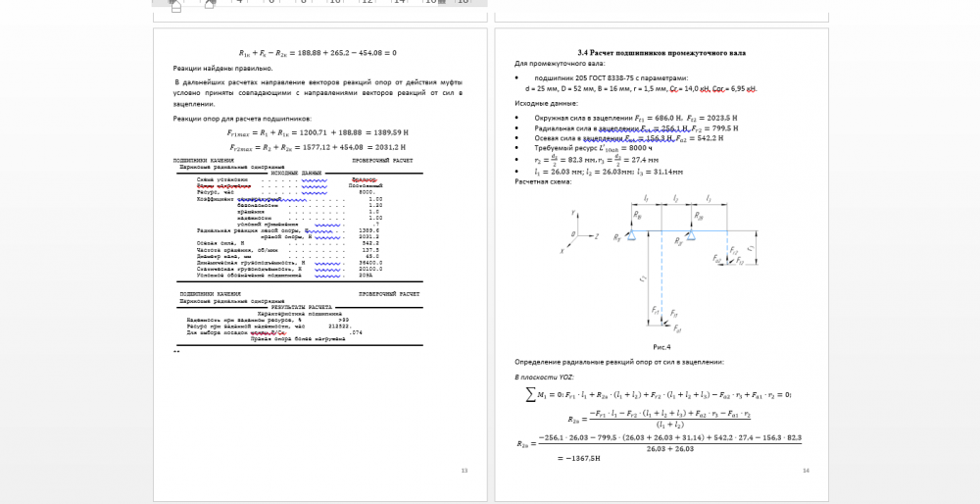Click the equation ending "− 454.08 = 0"

coord(318,53)
